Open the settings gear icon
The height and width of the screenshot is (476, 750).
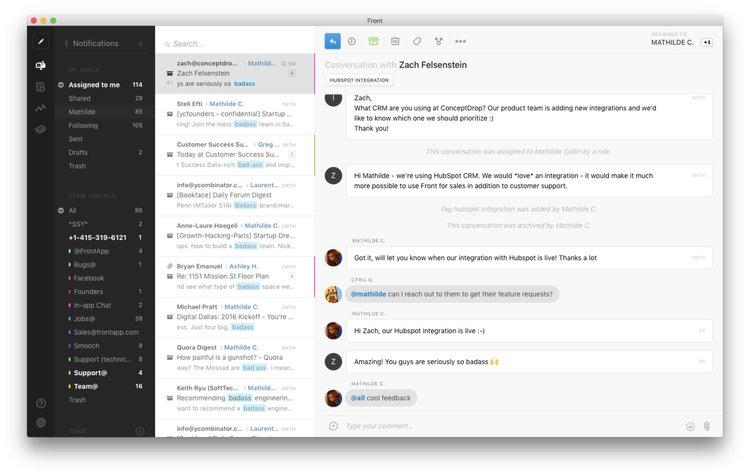point(41,422)
